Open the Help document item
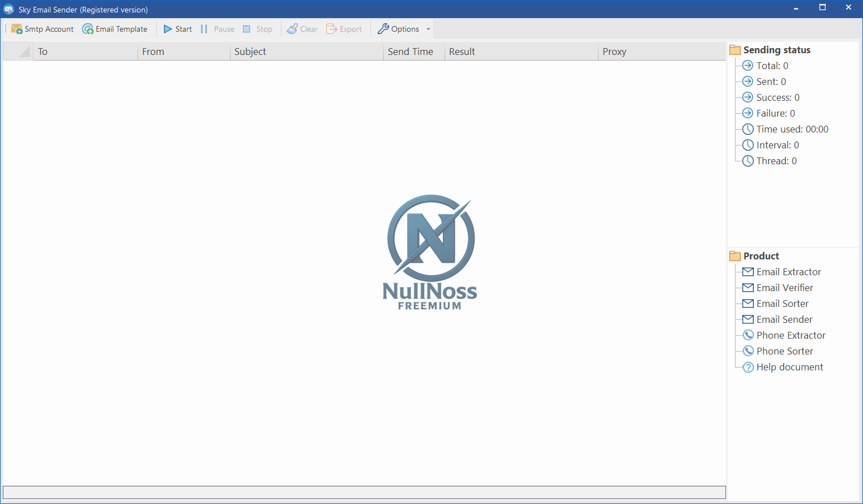This screenshot has height=504, width=863. 789,367
